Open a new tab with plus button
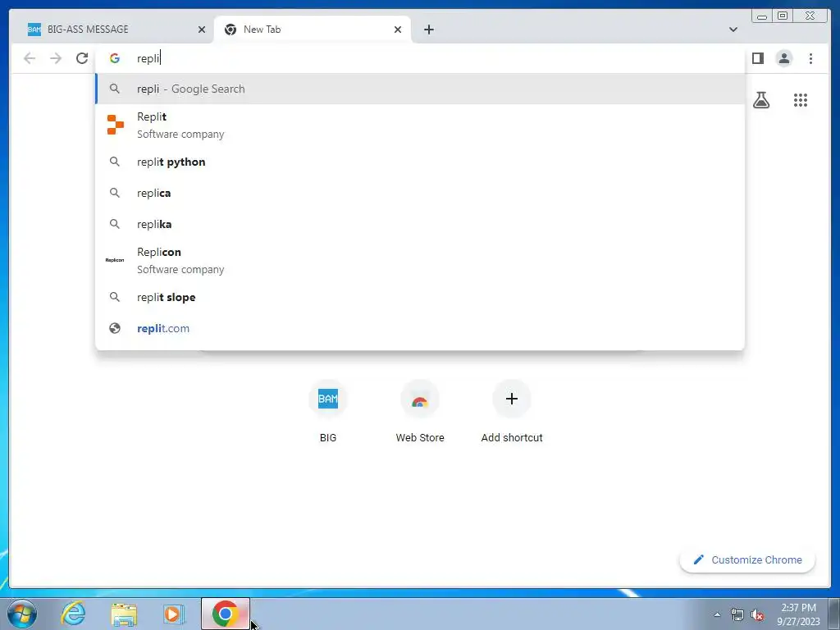Screen dimensions: 840x630 tap(428, 30)
